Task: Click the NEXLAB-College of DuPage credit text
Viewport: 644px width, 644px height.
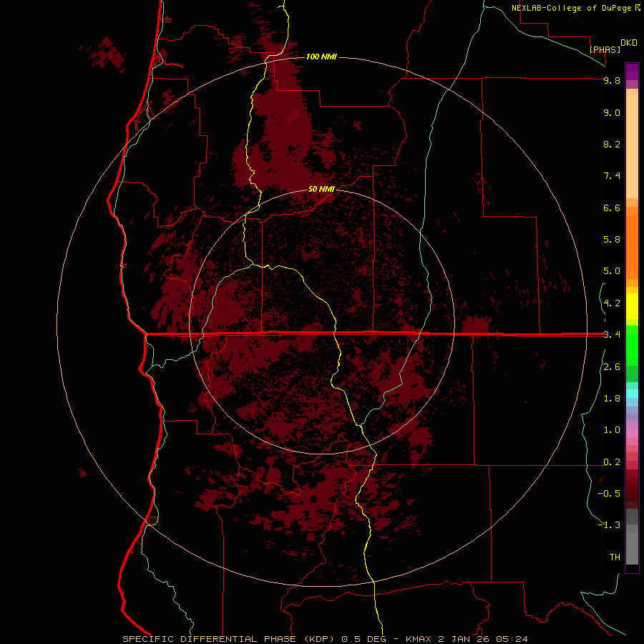Action: (x=572, y=8)
